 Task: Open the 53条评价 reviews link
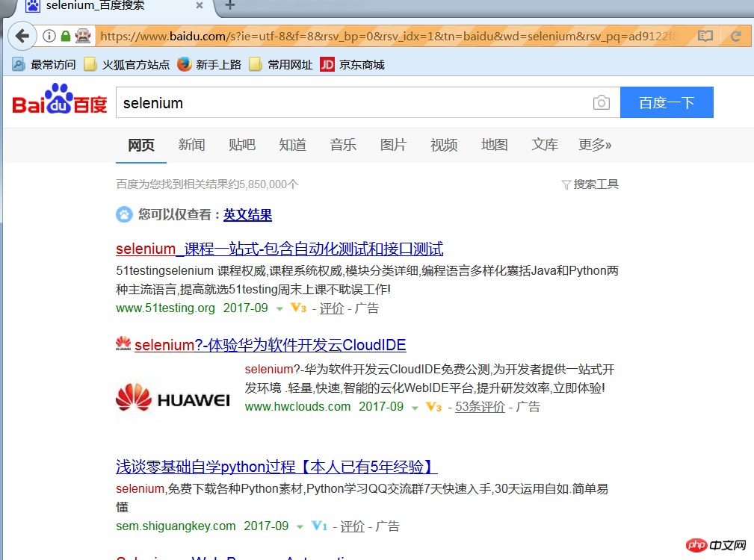480,407
